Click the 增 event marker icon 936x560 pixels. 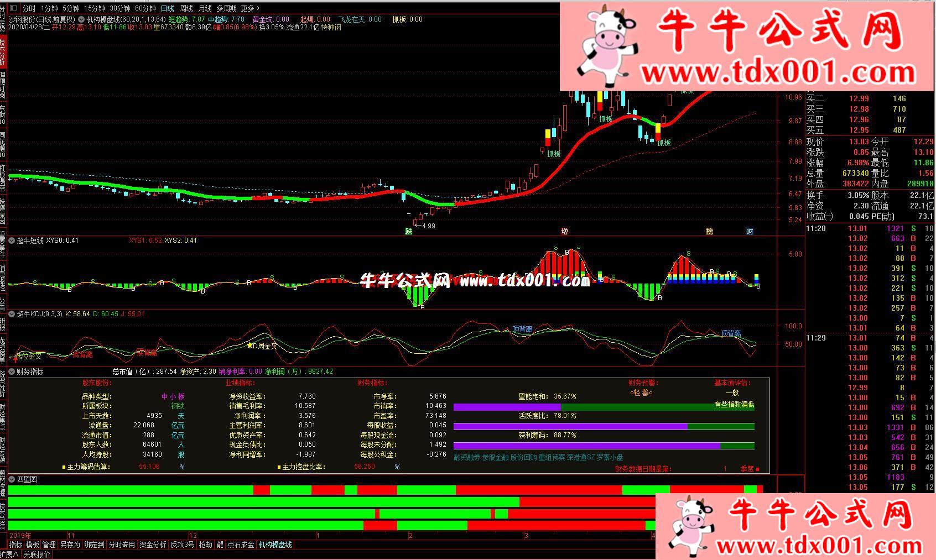click(564, 231)
